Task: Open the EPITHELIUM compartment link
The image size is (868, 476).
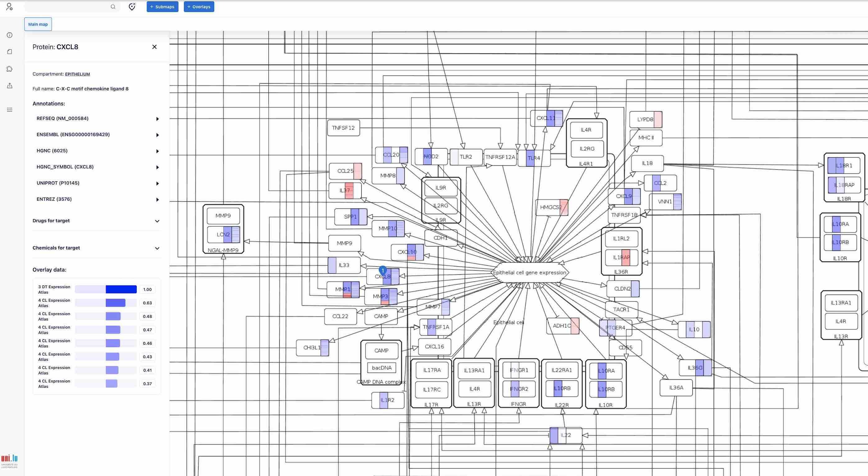Action: pyautogui.click(x=77, y=74)
